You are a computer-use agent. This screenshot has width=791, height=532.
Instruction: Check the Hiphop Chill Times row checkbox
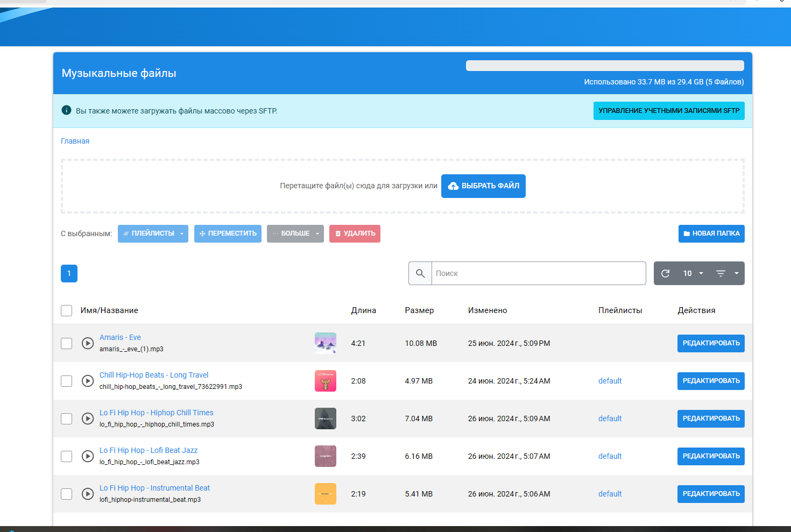[x=67, y=418]
